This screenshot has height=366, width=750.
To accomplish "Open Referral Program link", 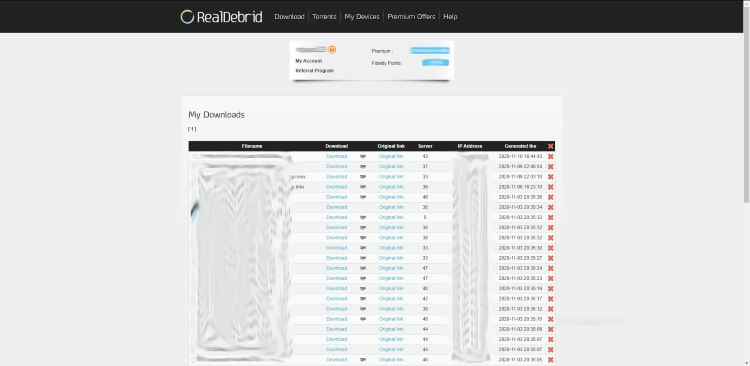I will point(315,70).
